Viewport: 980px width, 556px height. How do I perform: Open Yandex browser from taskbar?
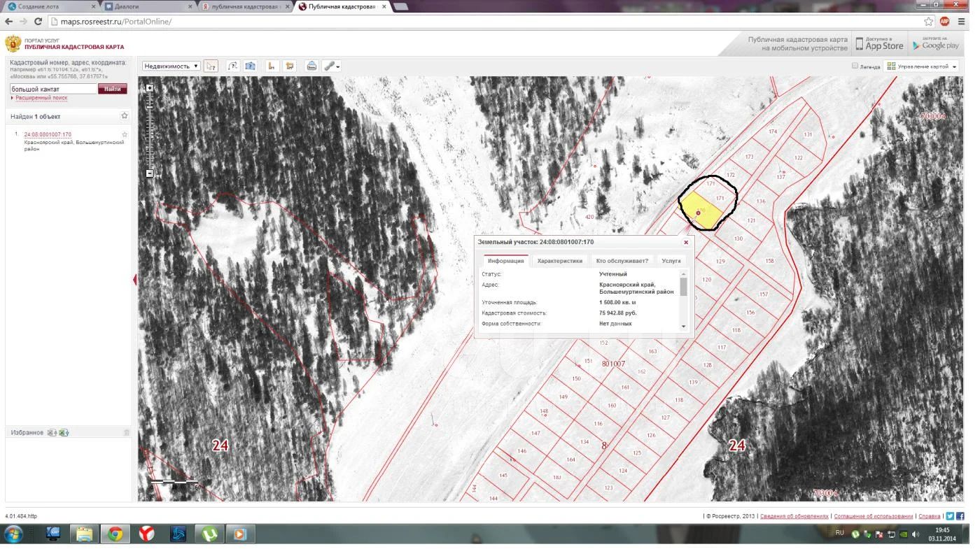point(146,535)
